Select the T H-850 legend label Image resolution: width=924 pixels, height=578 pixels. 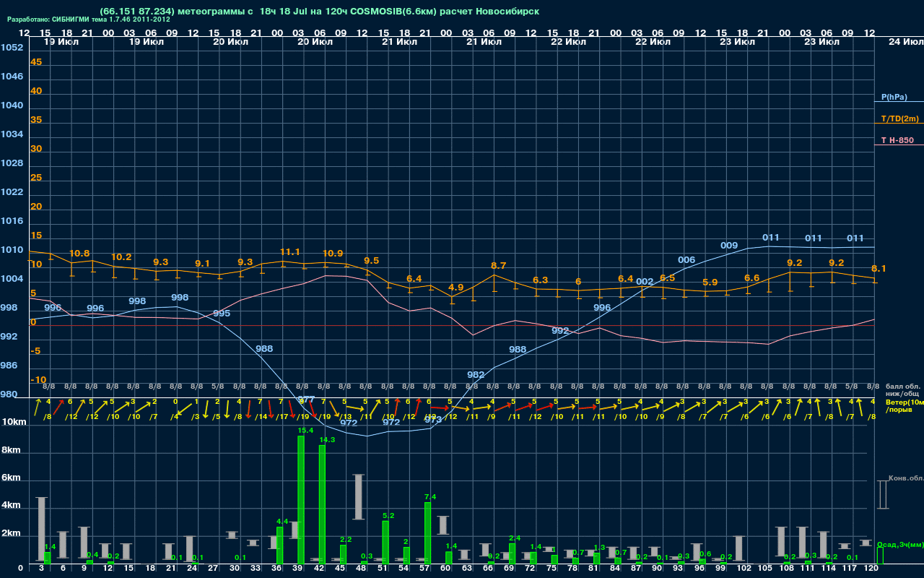897,140
